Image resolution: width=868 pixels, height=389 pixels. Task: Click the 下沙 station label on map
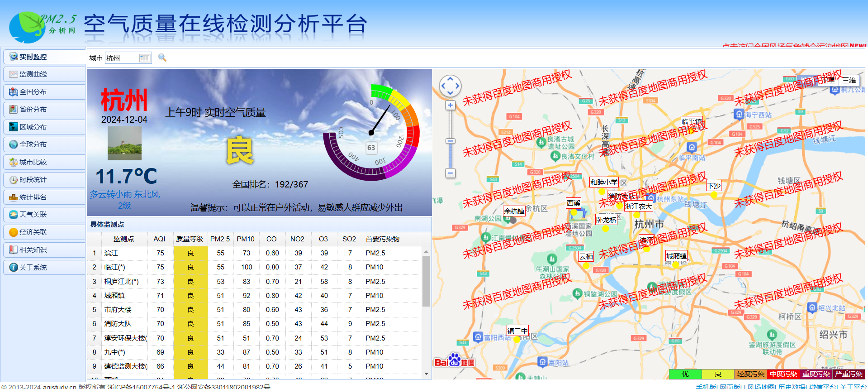pyautogui.click(x=714, y=186)
